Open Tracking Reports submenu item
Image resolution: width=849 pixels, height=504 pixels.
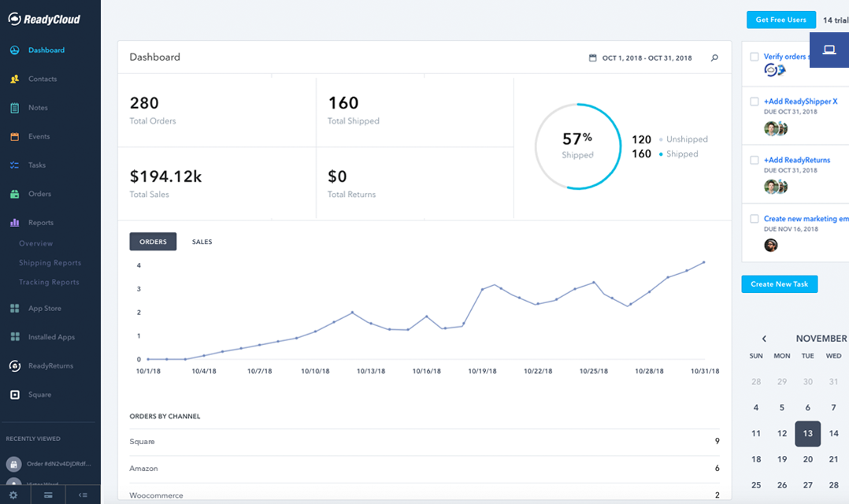click(49, 282)
